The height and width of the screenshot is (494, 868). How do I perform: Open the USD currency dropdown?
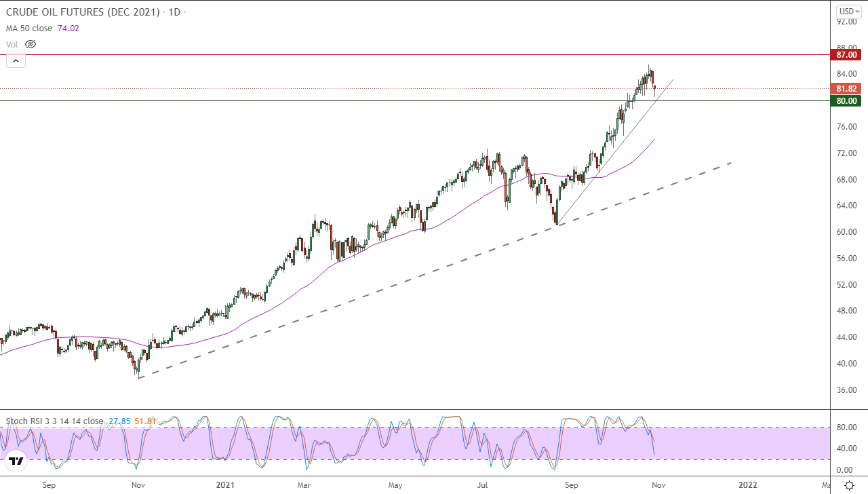849,12
